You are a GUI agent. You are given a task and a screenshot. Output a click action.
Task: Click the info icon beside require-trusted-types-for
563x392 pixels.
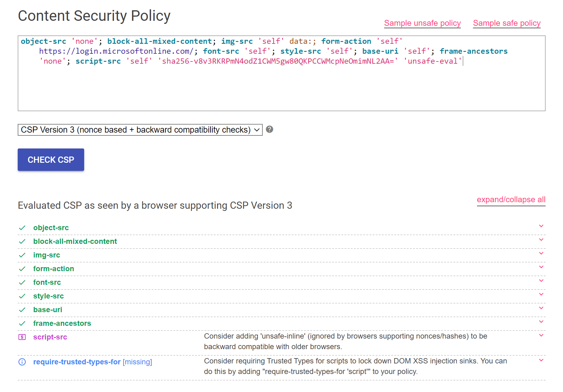[x=22, y=362]
